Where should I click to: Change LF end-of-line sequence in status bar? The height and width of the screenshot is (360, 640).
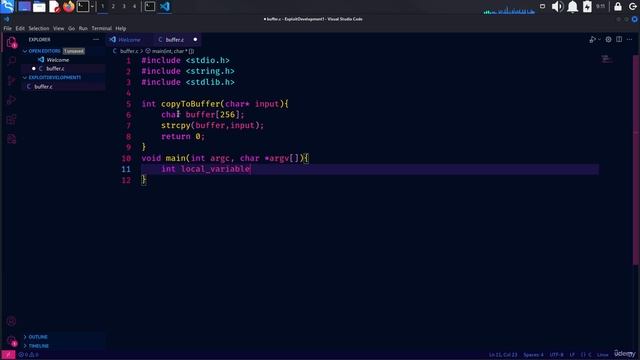(x=572, y=355)
